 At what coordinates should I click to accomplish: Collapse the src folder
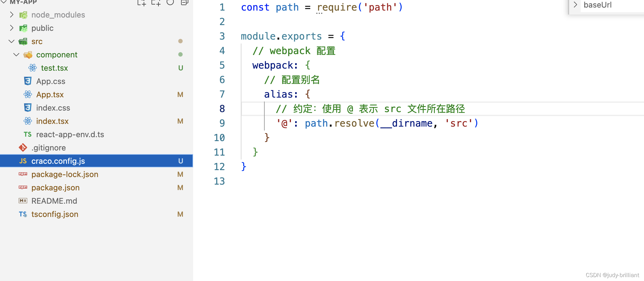click(11, 41)
